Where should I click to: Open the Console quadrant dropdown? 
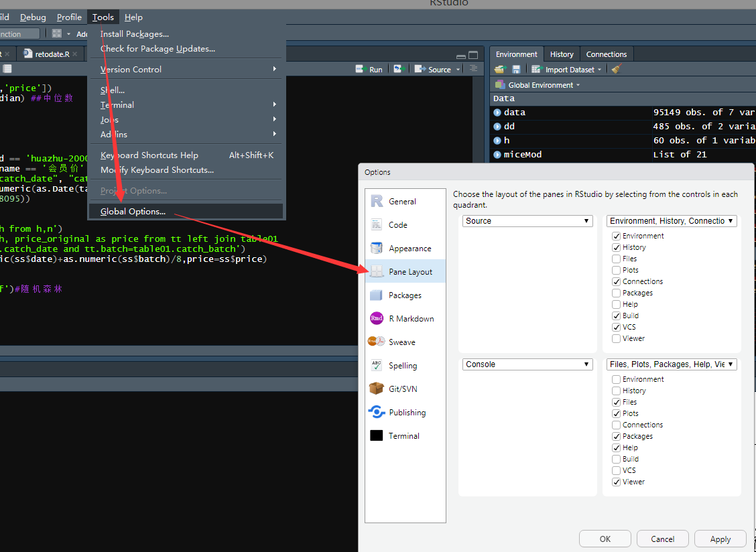tap(527, 364)
